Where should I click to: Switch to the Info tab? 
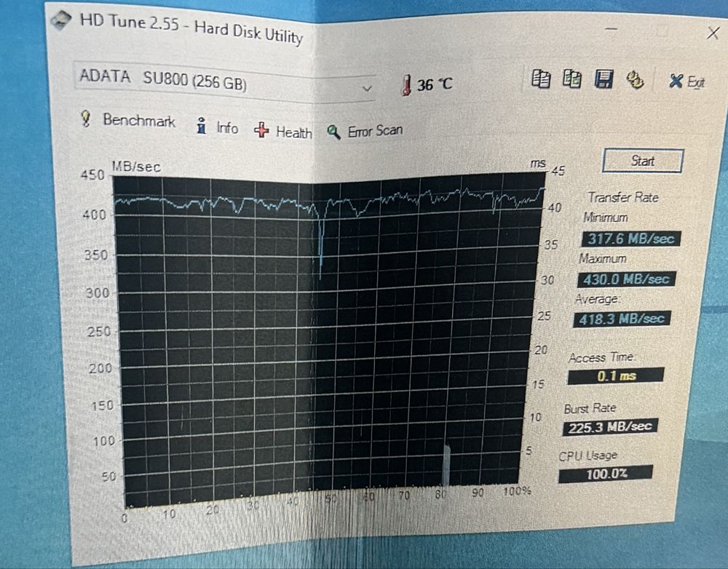click(x=217, y=127)
